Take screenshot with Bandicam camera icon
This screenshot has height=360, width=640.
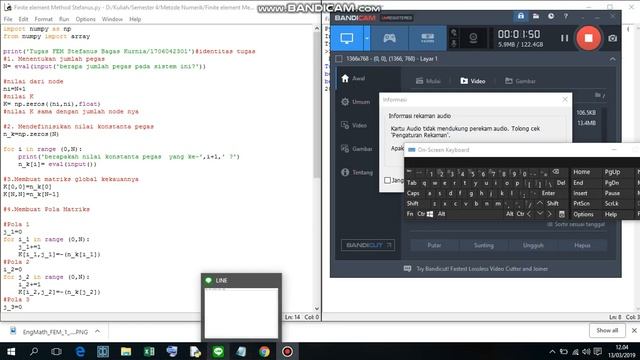click(x=612, y=38)
